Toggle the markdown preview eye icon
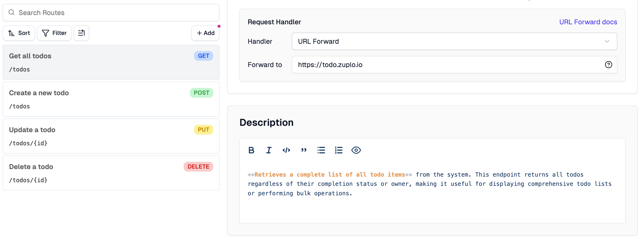The height and width of the screenshot is (240, 644). (x=356, y=150)
